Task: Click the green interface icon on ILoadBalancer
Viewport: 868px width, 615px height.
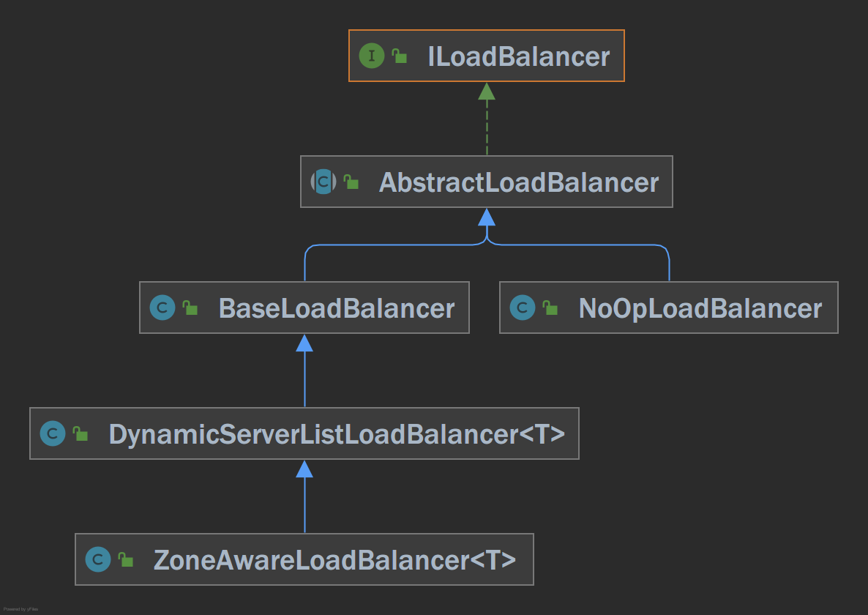Action: [x=372, y=56]
